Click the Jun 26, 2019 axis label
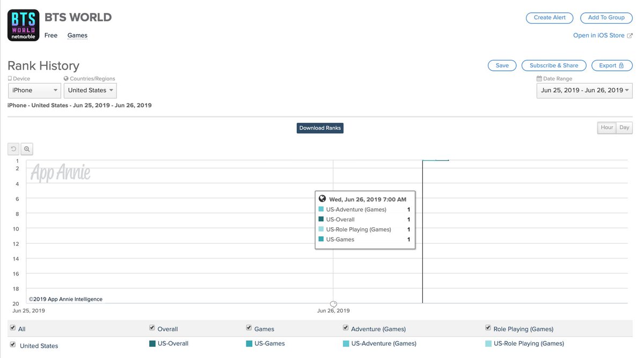The image size is (644, 358). 333,311
